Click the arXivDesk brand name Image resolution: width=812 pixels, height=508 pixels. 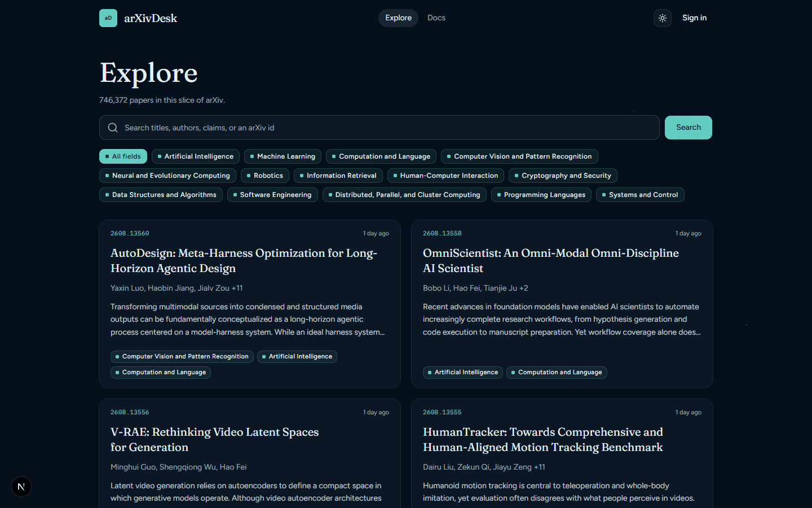[x=151, y=18]
